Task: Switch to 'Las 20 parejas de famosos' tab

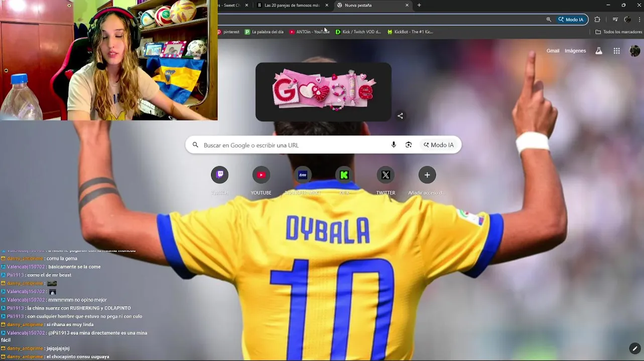Action: pos(293,5)
